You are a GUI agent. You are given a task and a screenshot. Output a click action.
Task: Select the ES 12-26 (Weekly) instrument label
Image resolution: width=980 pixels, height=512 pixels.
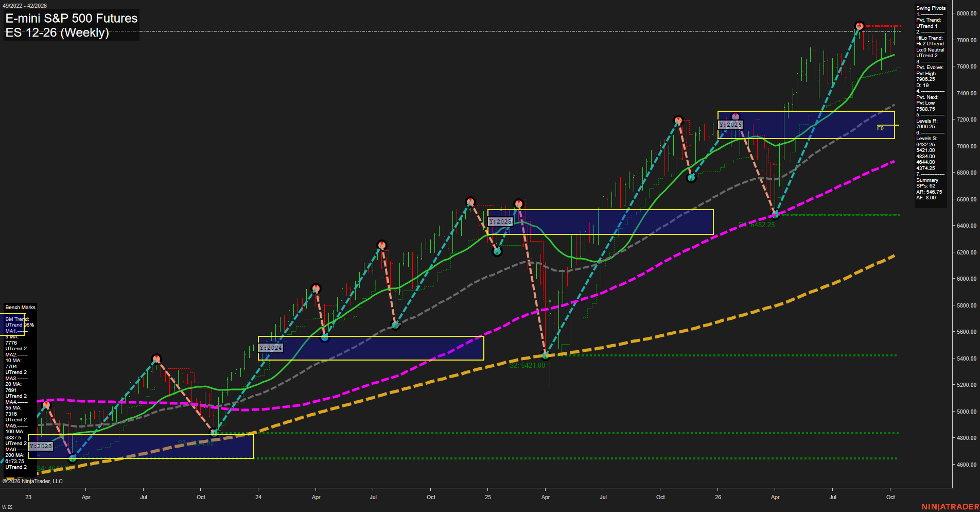click(x=57, y=32)
